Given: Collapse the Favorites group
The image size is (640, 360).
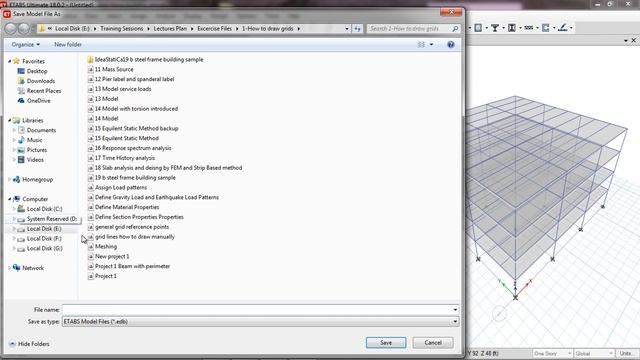Looking at the screenshot, I should (x=10, y=61).
